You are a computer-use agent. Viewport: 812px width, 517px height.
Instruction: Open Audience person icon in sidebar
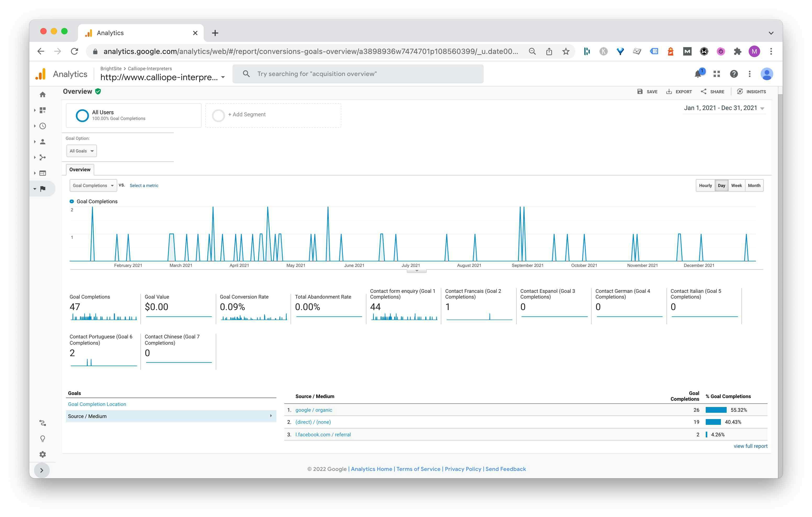coord(42,142)
